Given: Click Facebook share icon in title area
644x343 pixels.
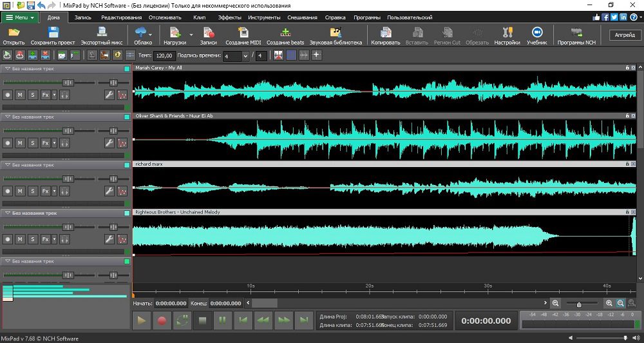Looking at the screenshot, I should (605, 17).
